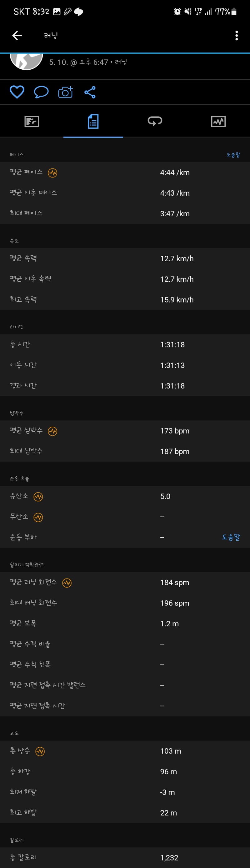Viewport: 250px width, 868px height.
Task: Open the charts tab
Action: click(x=218, y=121)
